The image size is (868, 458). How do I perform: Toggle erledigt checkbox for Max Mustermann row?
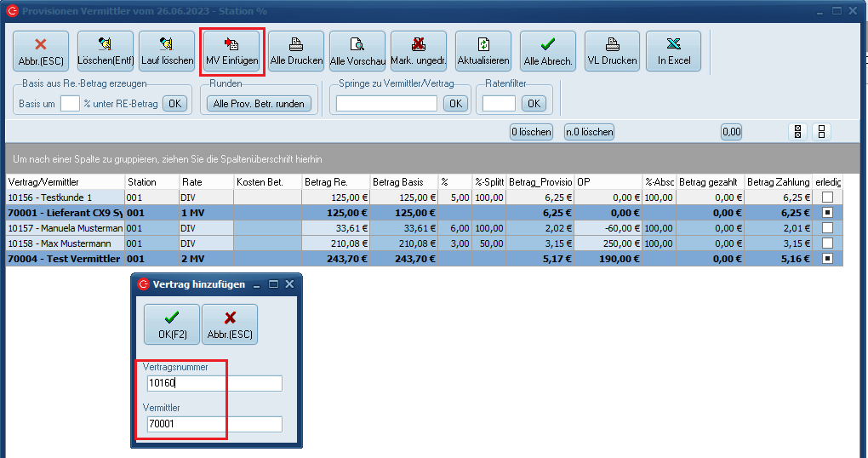[x=827, y=243]
